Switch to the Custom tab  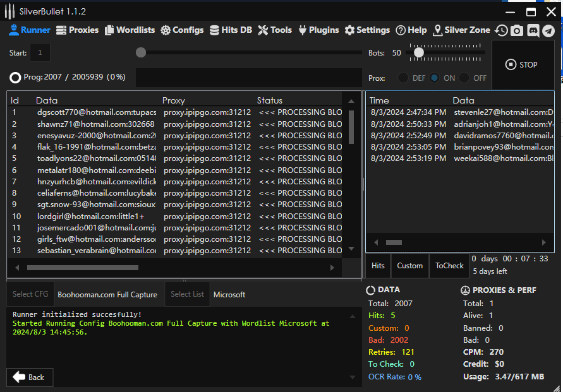click(x=409, y=266)
